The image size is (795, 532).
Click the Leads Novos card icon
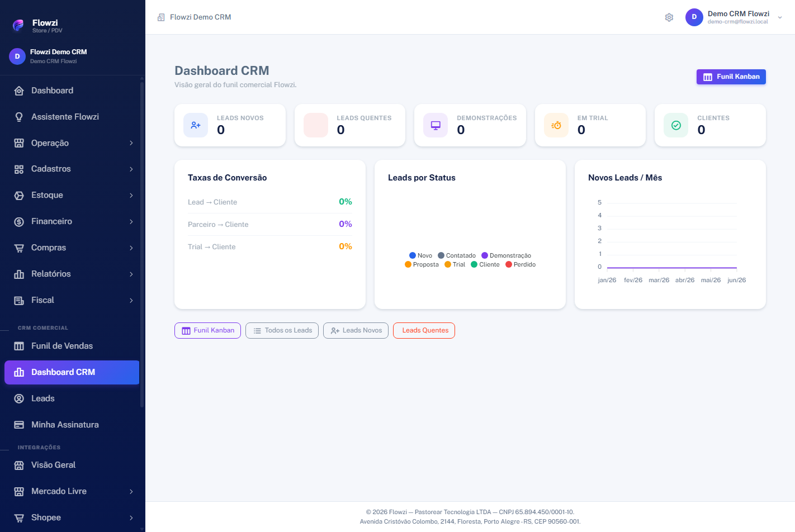(196, 125)
